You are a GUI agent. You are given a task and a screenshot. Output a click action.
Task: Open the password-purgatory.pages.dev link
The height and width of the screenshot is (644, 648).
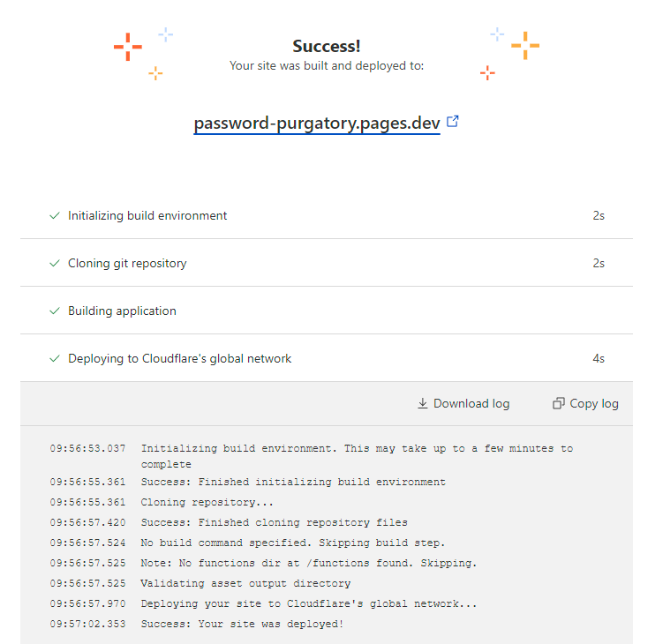coord(317,124)
